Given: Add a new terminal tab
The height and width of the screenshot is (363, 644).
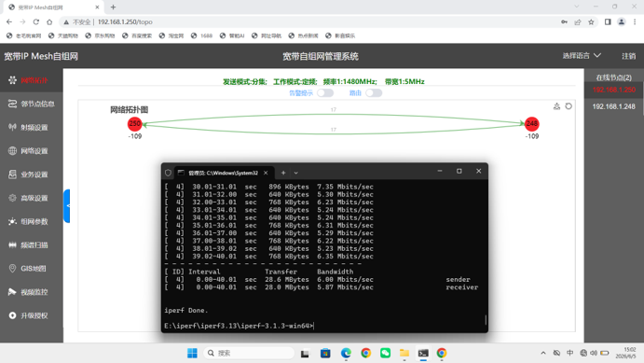Looking at the screenshot, I should pos(283,173).
